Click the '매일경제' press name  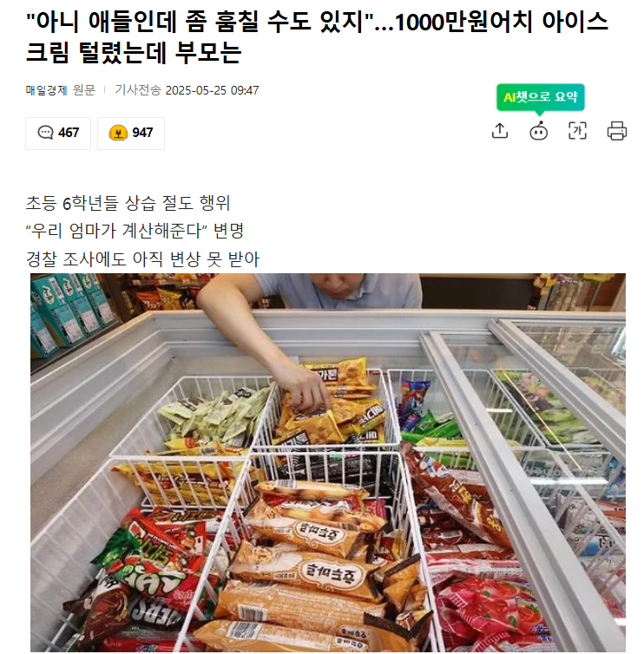coord(46,90)
